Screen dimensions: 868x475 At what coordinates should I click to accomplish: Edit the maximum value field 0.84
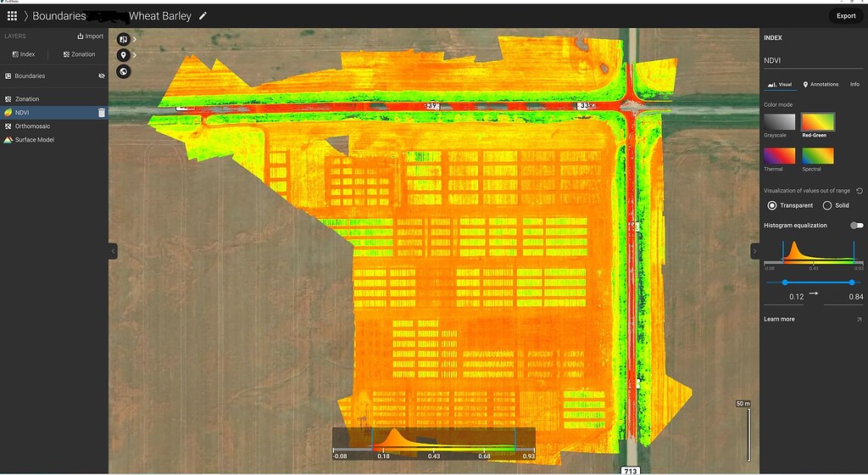pos(843,297)
